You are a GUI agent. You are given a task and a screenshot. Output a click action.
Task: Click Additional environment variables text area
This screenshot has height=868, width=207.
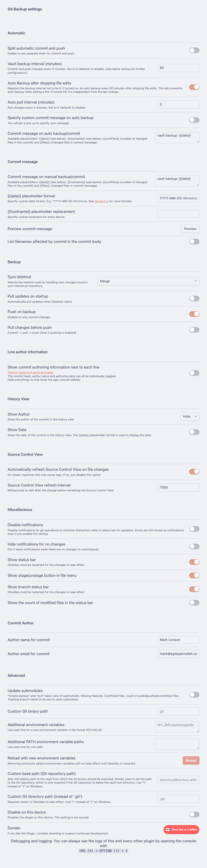[x=177, y=727]
